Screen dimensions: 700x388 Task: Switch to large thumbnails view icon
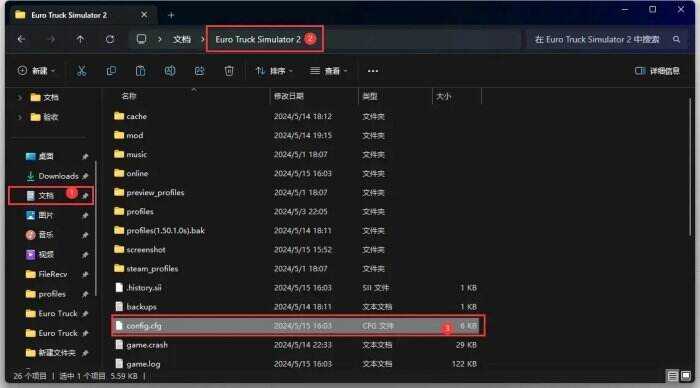tap(686, 376)
